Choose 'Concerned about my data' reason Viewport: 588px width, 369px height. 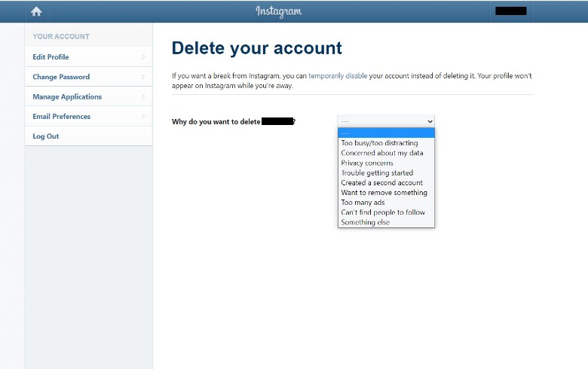[382, 153]
